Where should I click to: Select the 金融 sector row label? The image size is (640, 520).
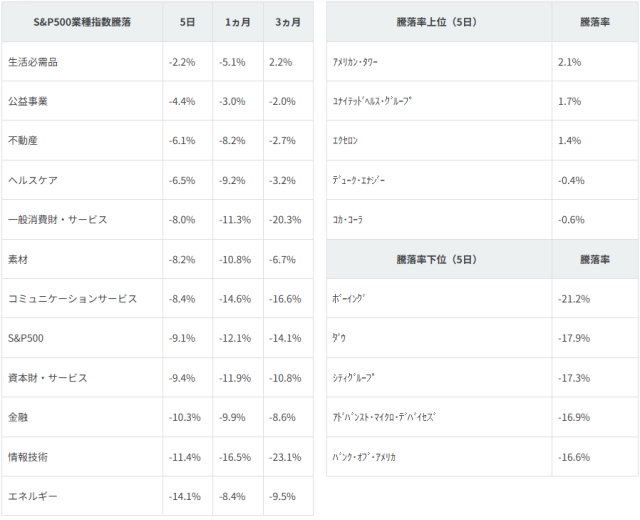click(x=17, y=417)
